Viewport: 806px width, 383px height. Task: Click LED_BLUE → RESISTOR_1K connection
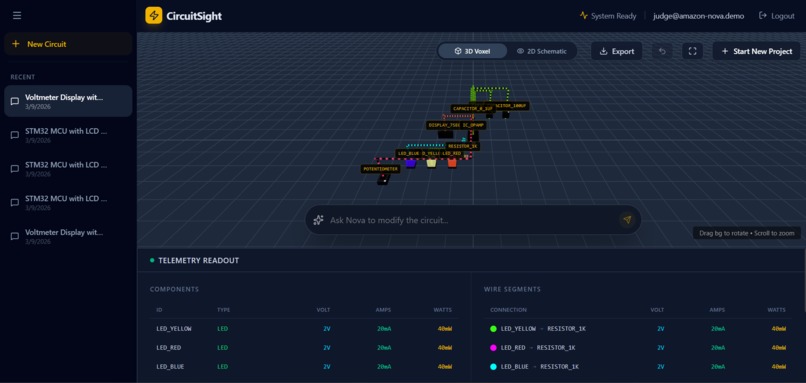pos(540,367)
